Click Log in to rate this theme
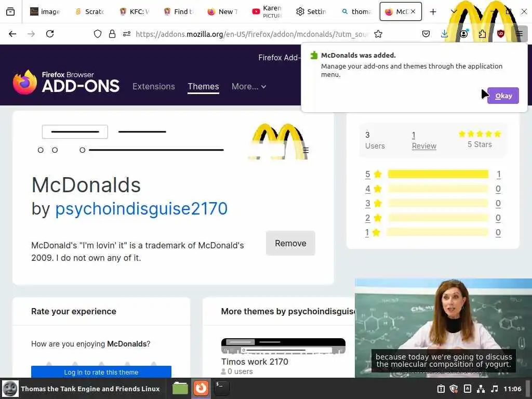The height and width of the screenshot is (399, 532). [x=101, y=372]
